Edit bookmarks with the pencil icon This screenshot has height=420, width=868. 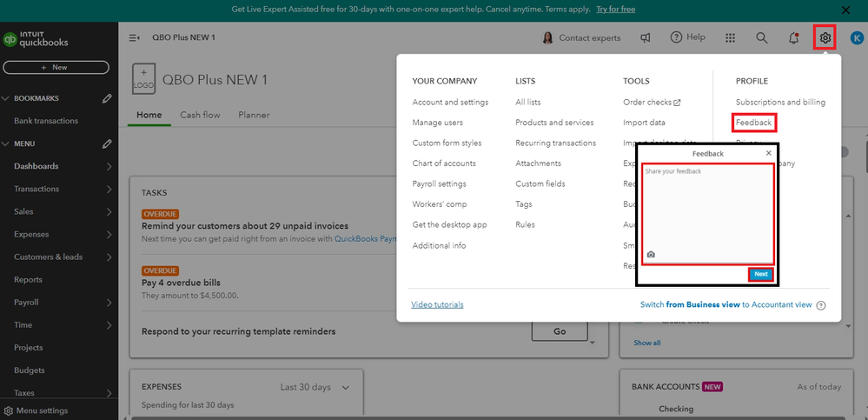107,98
